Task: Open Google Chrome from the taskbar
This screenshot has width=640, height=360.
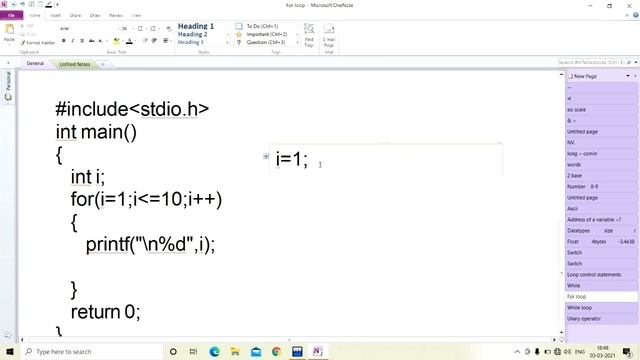Action: point(276,351)
